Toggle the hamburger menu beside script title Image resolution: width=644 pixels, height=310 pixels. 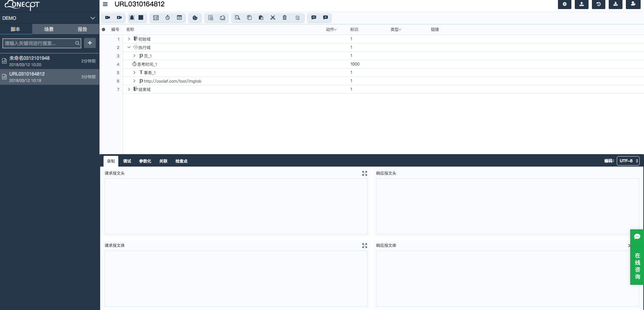pyautogui.click(x=105, y=4)
